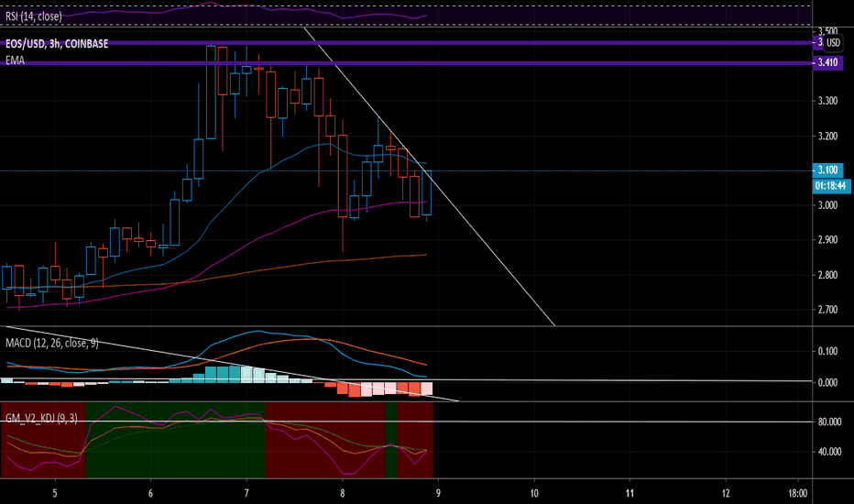
Task: Select the 3.410 purple horizontal resistance line
Action: click(406, 63)
